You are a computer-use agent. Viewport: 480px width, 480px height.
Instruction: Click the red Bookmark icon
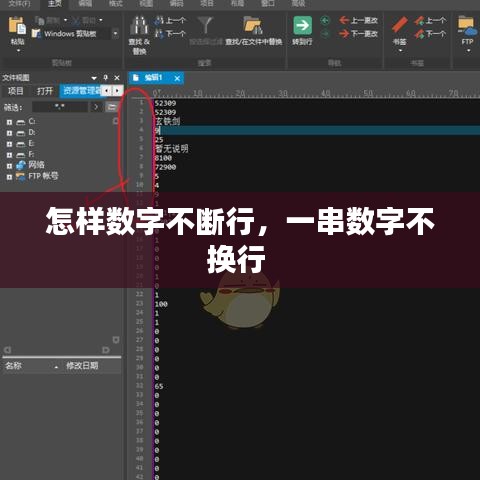pos(400,25)
